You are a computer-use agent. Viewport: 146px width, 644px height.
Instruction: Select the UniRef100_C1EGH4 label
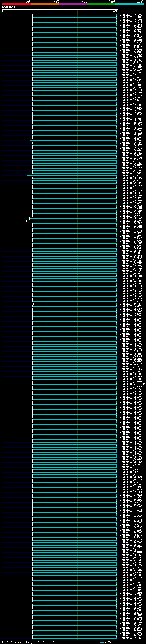pyautogui.click(x=131, y=40)
